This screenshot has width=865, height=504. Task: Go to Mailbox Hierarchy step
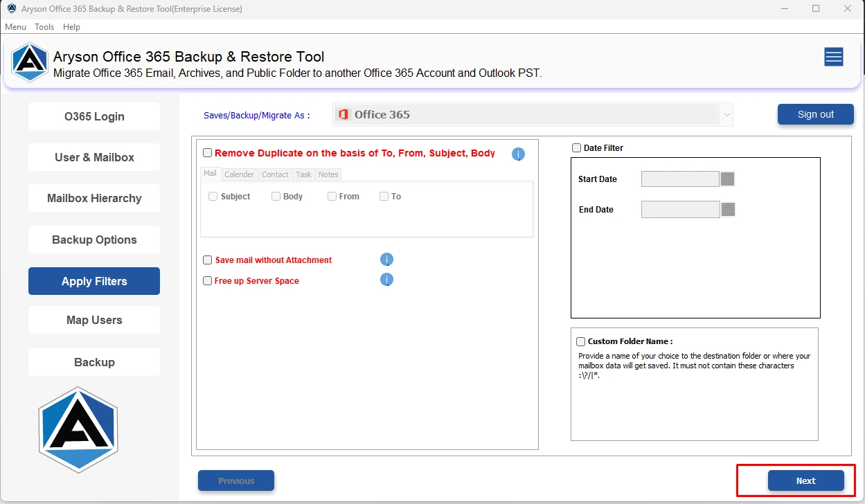point(94,198)
